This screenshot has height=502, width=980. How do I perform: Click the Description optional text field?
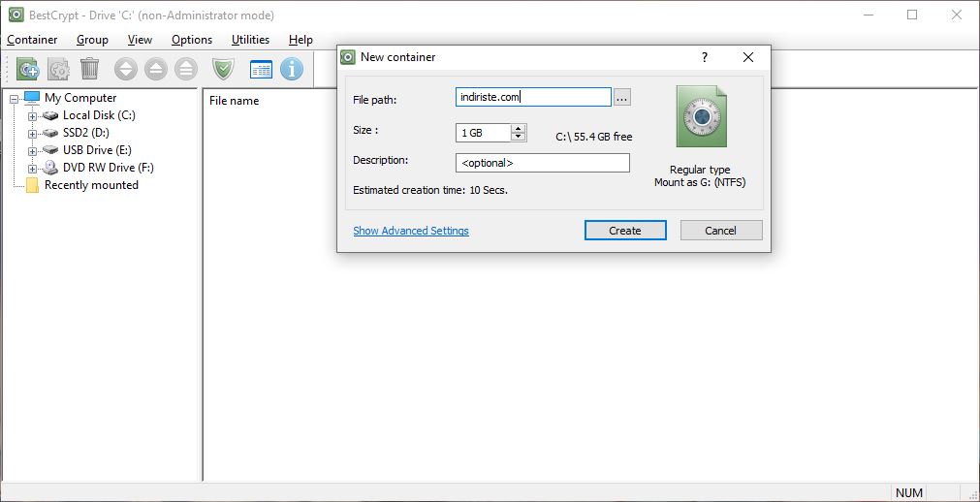pyautogui.click(x=542, y=163)
